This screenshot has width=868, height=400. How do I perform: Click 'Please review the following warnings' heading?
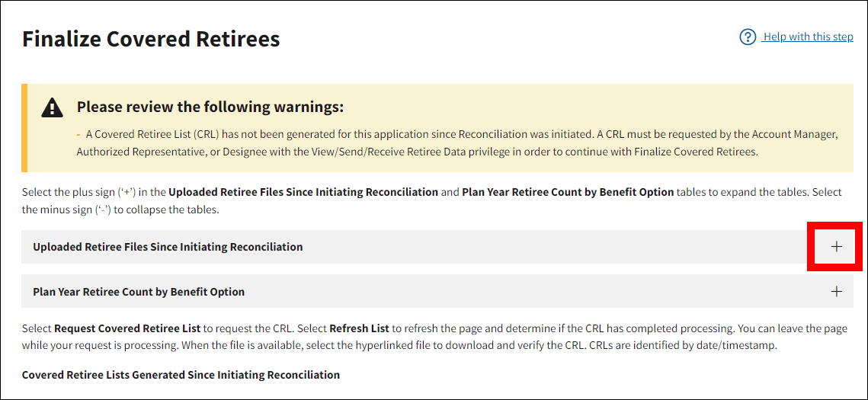[210, 107]
